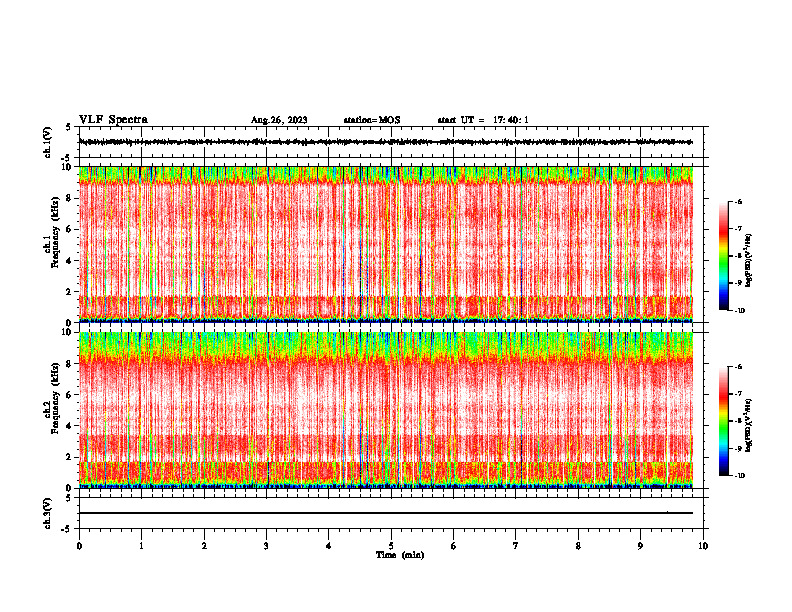Click '4' on the ch.2 frequency axis
This screenshot has width=792, height=612.
69,426
